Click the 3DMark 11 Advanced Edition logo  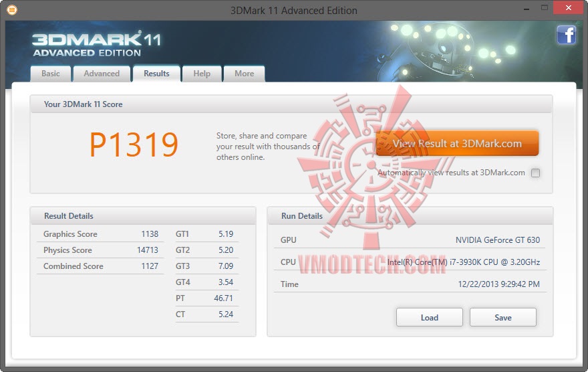click(96, 44)
